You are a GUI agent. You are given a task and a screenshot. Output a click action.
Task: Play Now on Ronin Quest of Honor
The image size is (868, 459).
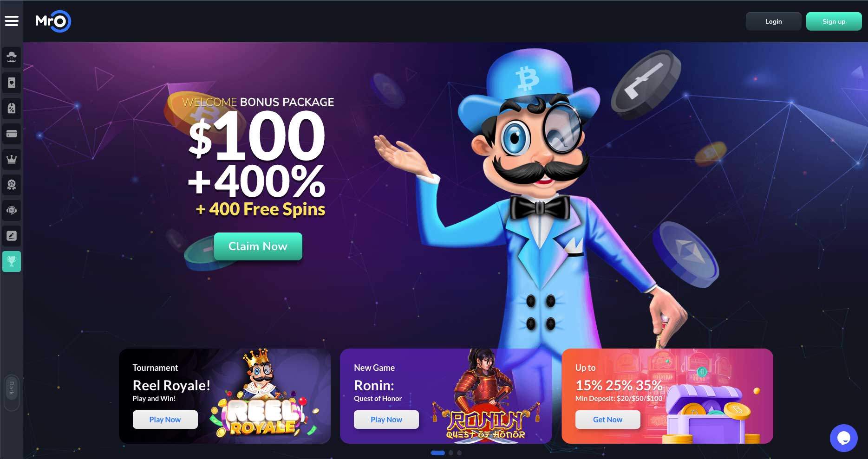[x=386, y=420]
